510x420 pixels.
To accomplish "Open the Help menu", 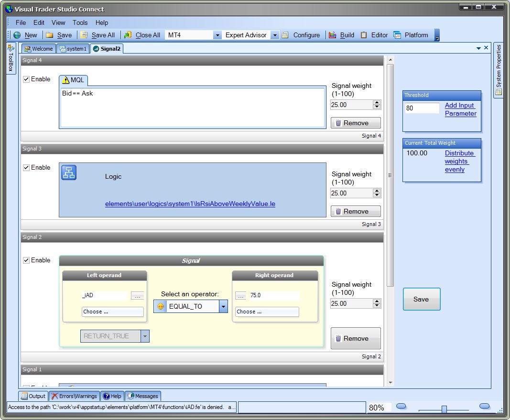I will point(102,23).
